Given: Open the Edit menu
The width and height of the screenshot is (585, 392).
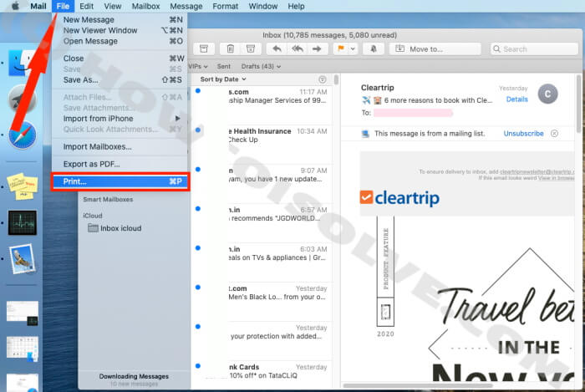Looking at the screenshot, I should 86,7.
